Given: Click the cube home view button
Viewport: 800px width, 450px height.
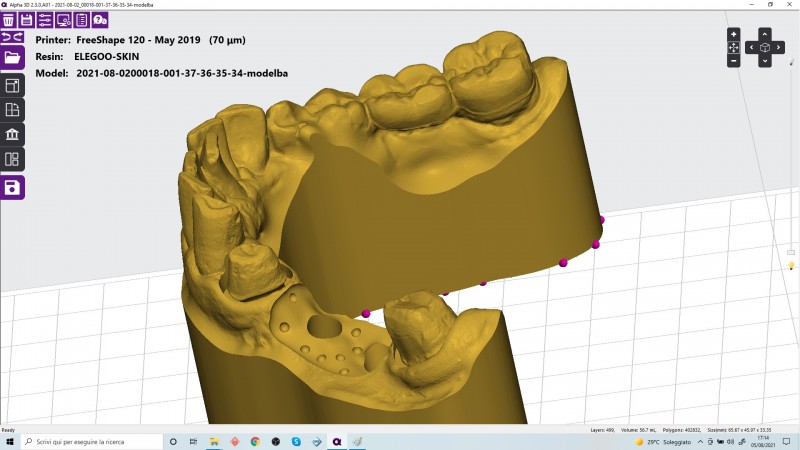Looking at the screenshot, I should tap(764, 47).
